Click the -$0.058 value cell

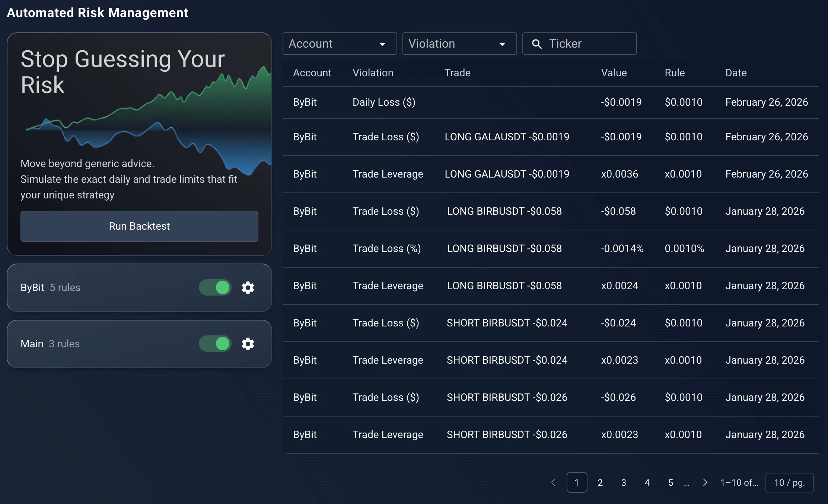(618, 211)
